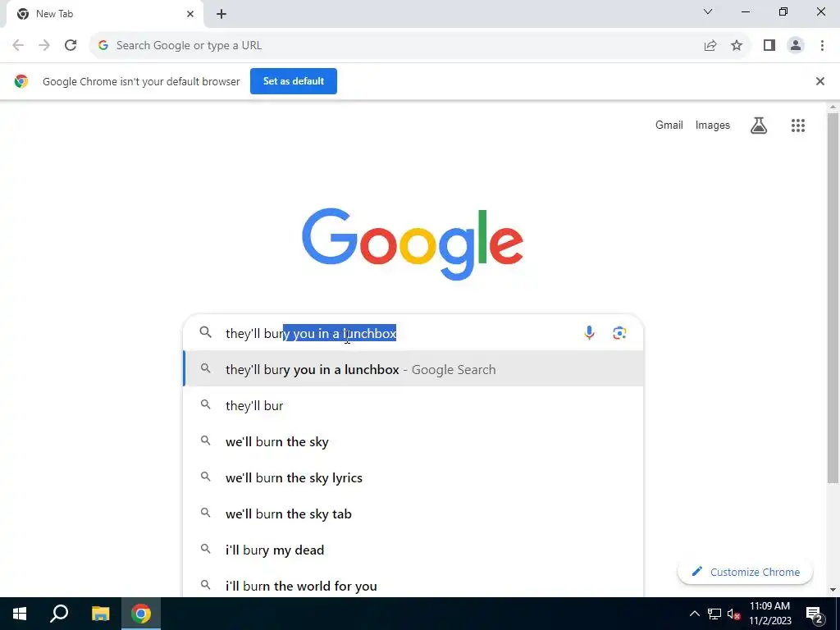
Task: Share this page icon in address bar
Action: tap(710, 46)
